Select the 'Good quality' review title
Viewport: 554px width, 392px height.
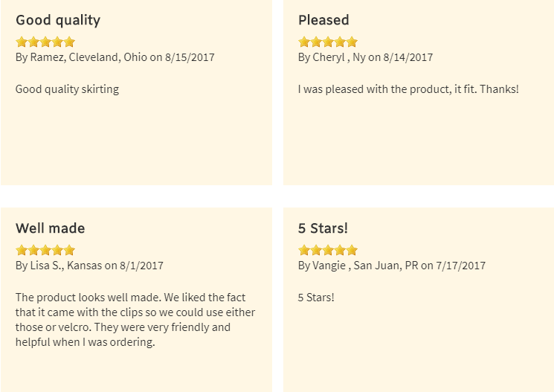[58, 21]
